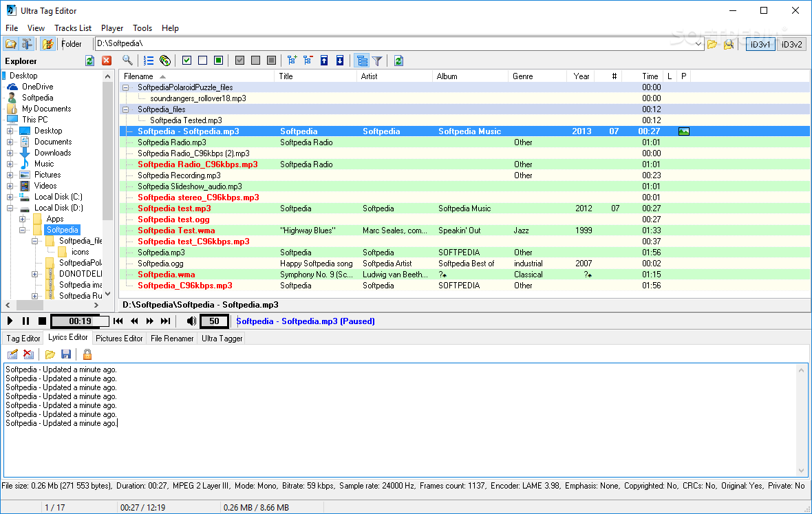Viewport: 812px width, 514px height.
Task: Click the Play button in player bar
Action: pos(10,321)
